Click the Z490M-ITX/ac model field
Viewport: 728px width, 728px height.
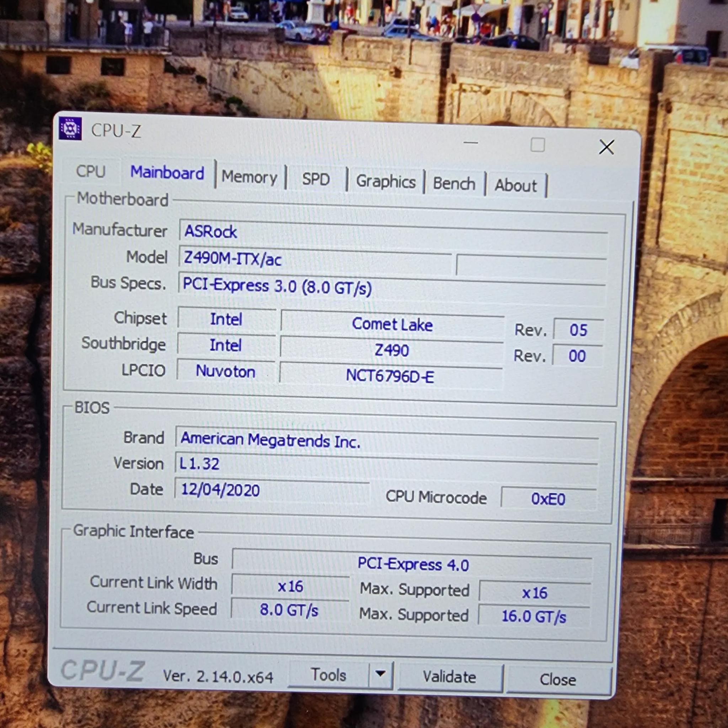pos(315,259)
